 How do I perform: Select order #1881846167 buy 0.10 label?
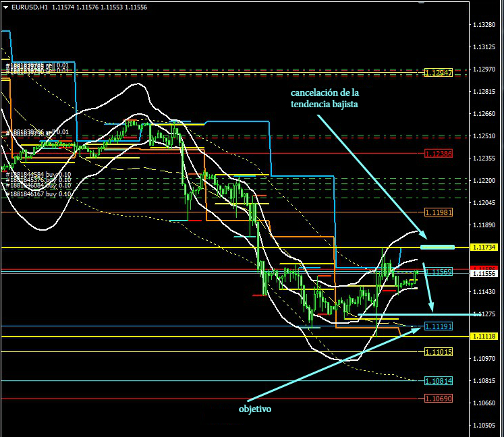point(38,194)
